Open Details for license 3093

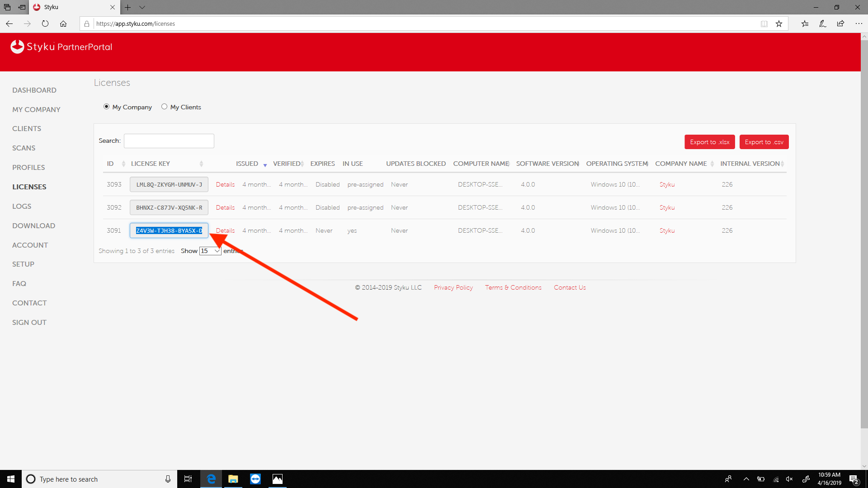point(225,184)
